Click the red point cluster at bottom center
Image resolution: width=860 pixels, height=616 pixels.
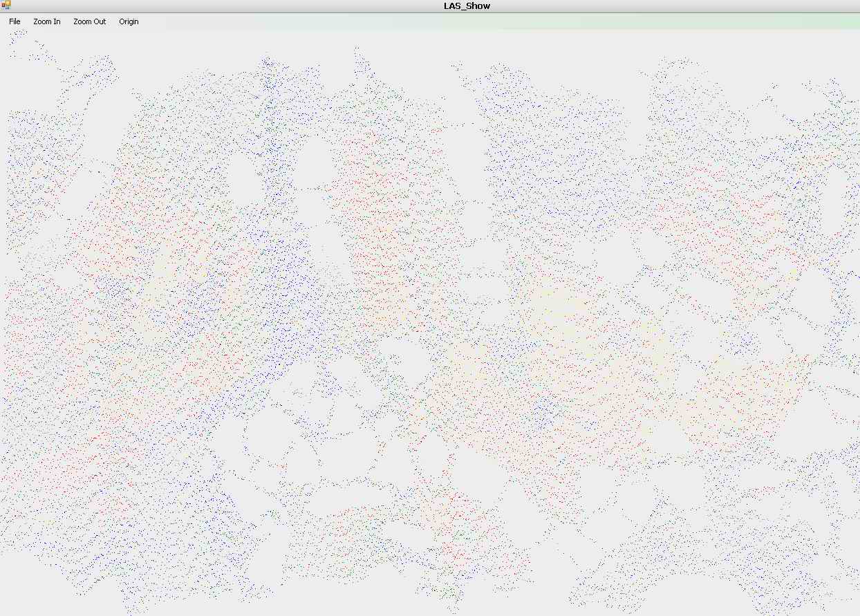tap(456, 525)
